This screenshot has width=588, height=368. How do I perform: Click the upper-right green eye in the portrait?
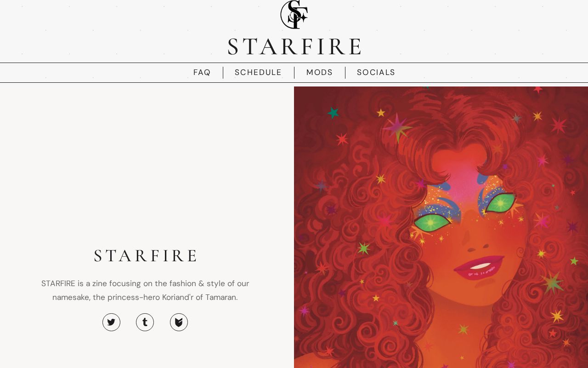point(500,203)
